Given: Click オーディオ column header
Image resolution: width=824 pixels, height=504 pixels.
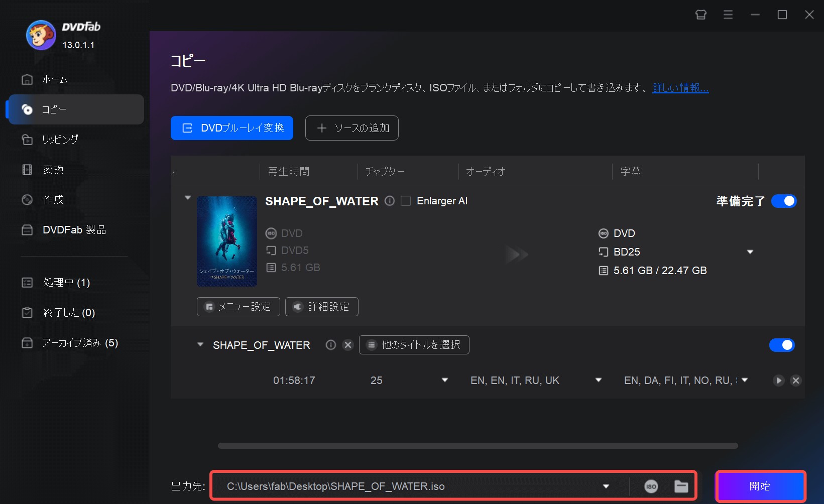Looking at the screenshot, I should point(486,171).
